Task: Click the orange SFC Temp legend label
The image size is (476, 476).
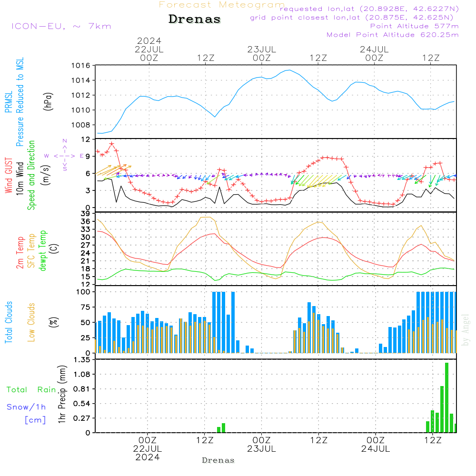Action: tap(32, 251)
